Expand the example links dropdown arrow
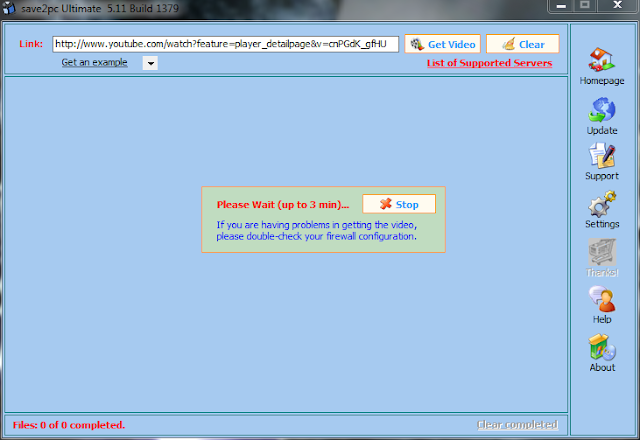 pyautogui.click(x=150, y=63)
